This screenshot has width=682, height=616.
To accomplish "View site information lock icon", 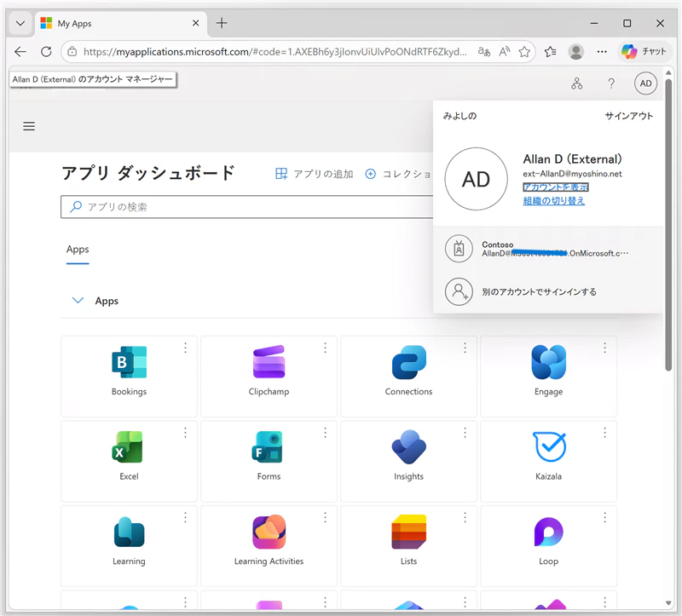I will coord(72,52).
